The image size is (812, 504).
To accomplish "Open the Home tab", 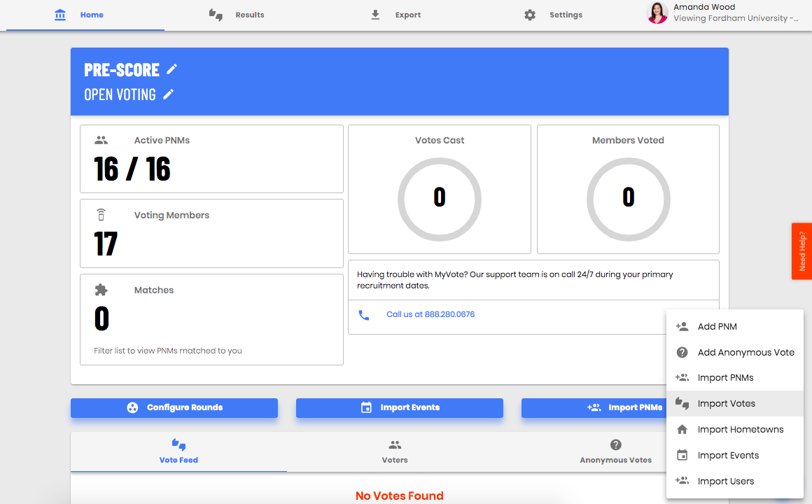I will tap(85, 15).
